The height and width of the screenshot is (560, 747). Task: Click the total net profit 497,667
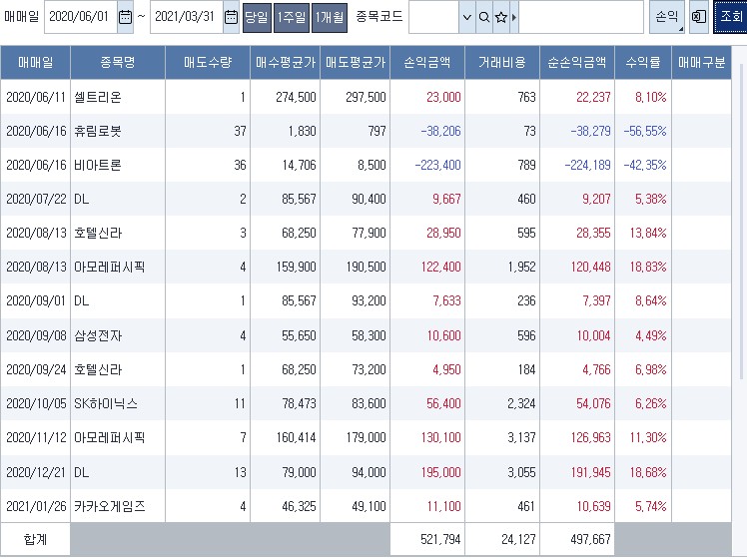tap(591, 539)
